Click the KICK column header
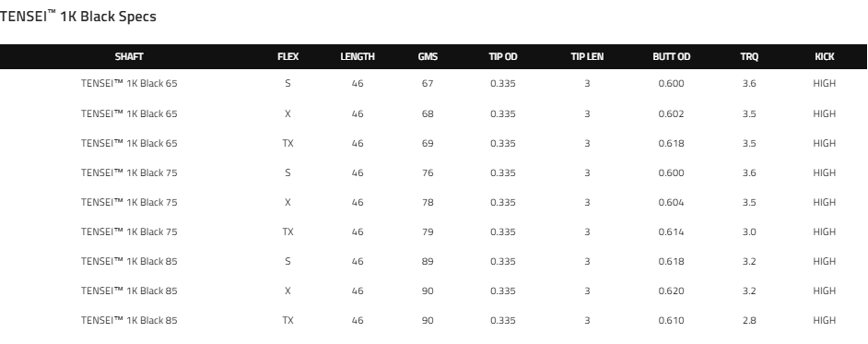This screenshot has width=868, height=344. point(825,56)
